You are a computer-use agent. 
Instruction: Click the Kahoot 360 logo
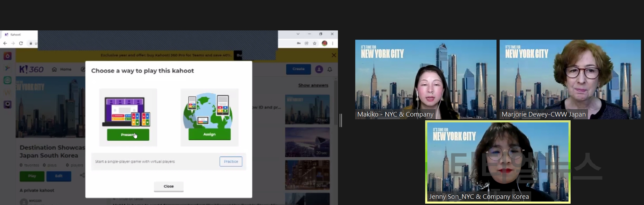point(32,69)
